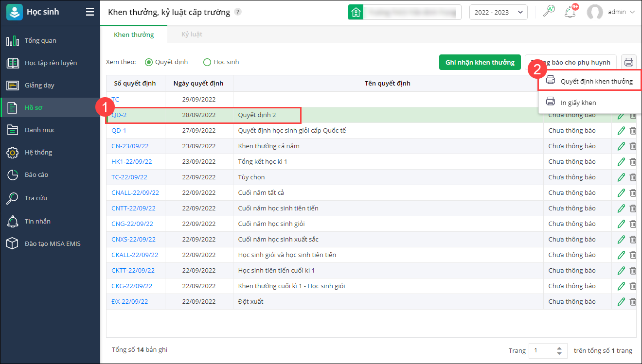Image resolution: width=642 pixels, height=364 pixels.
Task: Select Hồ sơ sidebar item
Action: point(50,107)
